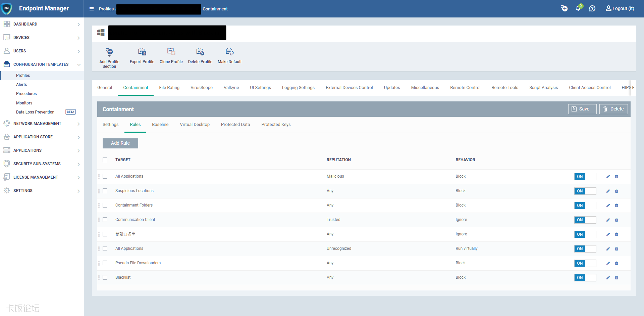Delete the Suspicious Locations rule
Viewport: 644px width, 316px height.
click(616, 191)
